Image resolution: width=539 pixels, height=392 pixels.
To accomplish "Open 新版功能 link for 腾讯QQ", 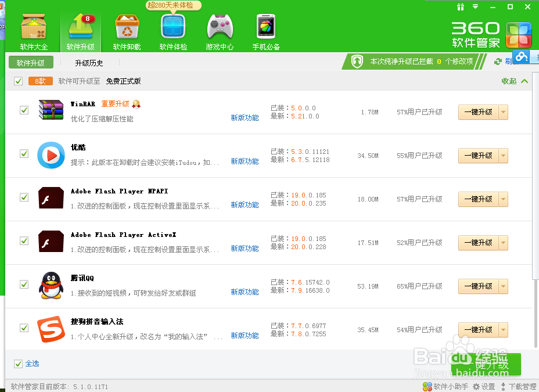I will tap(245, 292).
